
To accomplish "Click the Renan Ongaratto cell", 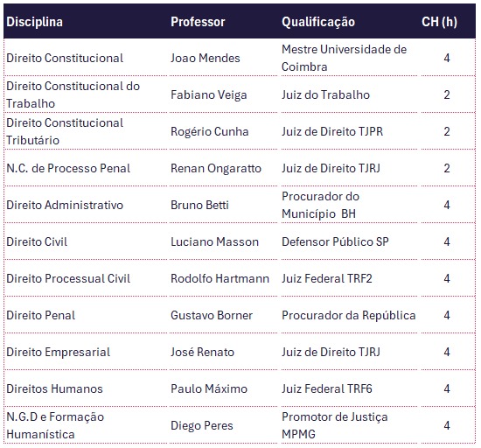I will [x=223, y=168].
